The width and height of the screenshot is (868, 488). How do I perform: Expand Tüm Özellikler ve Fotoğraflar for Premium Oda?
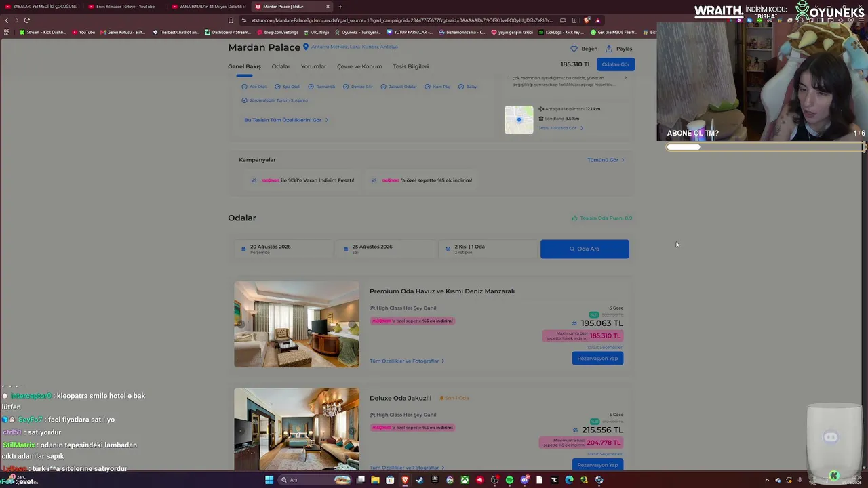coord(407,361)
